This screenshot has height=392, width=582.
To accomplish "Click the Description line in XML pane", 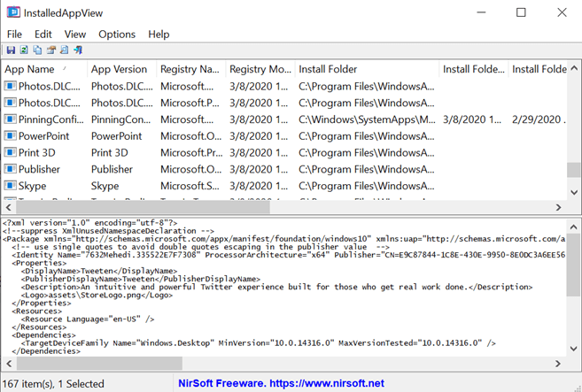I will (x=277, y=287).
